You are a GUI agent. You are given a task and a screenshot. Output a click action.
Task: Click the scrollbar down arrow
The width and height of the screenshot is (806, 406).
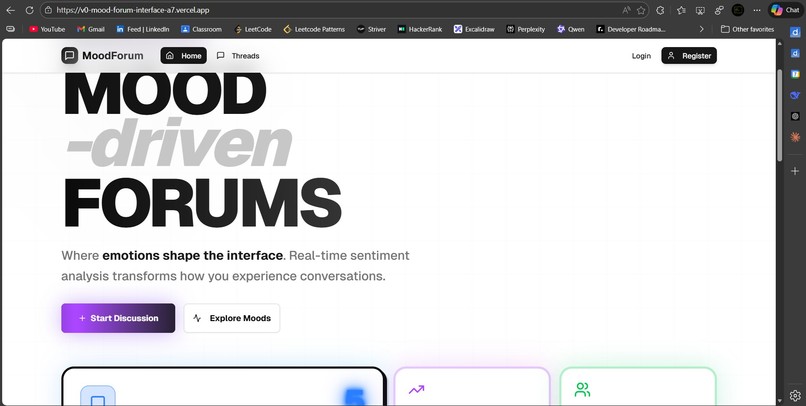point(779,399)
